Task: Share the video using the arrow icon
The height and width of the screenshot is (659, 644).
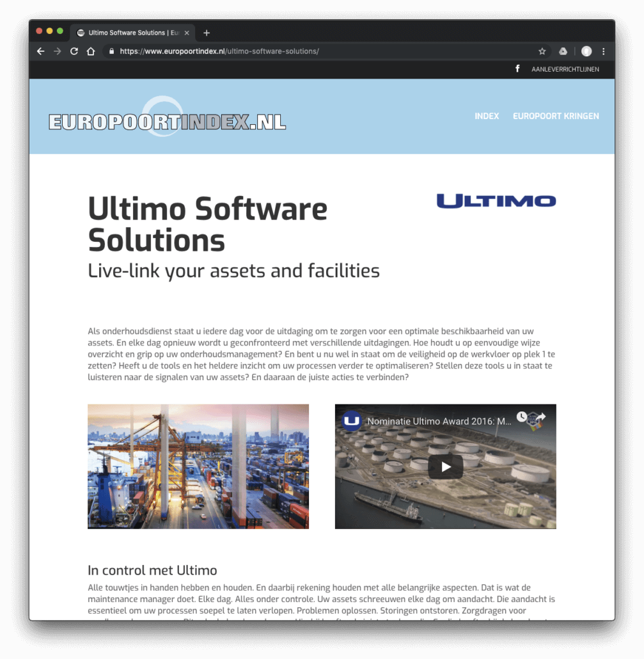Action: point(541,417)
